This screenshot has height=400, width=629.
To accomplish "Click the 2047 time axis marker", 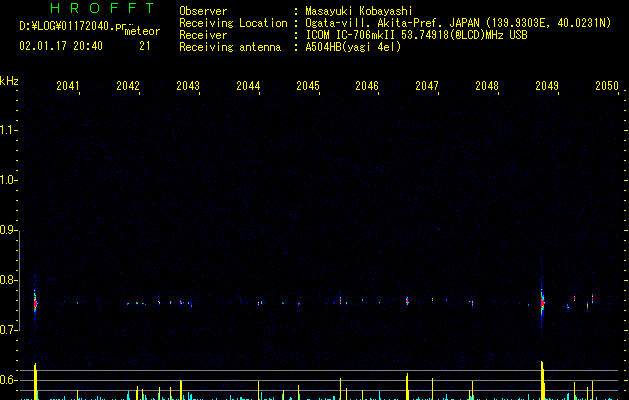I will point(427,86).
